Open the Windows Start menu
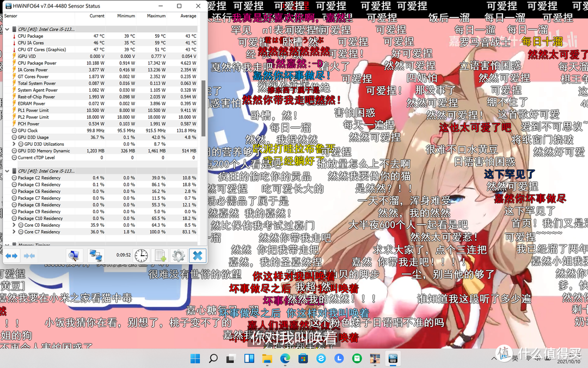The width and height of the screenshot is (588, 368). pos(195,359)
